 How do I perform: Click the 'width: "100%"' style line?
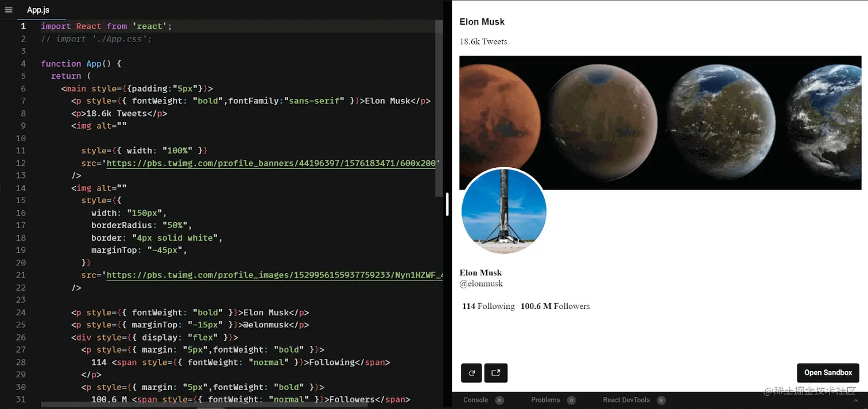pyautogui.click(x=144, y=151)
